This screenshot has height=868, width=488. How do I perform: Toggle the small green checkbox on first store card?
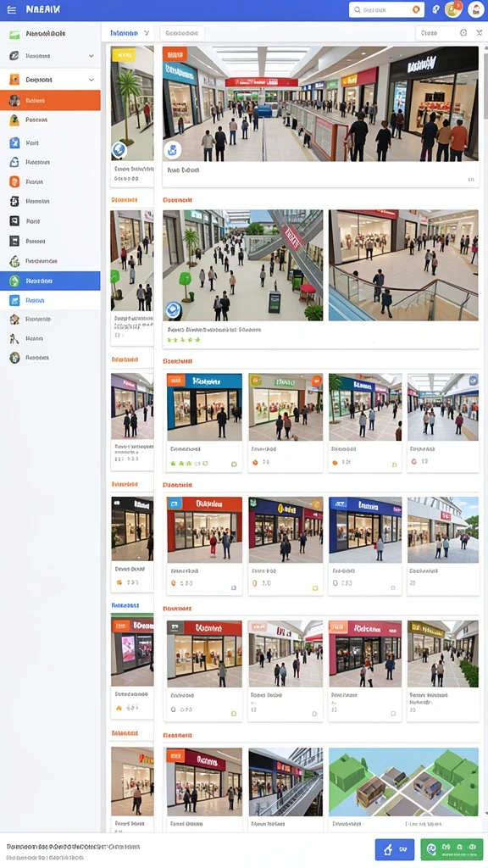pyautogui.click(x=234, y=464)
